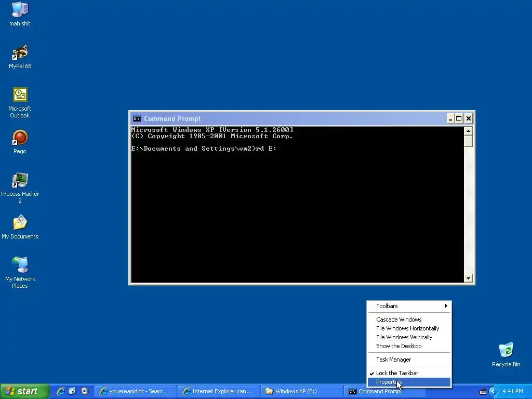Choose Cascade Windows from the context menu
The height and width of the screenshot is (399, 532).
pos(409,320)
